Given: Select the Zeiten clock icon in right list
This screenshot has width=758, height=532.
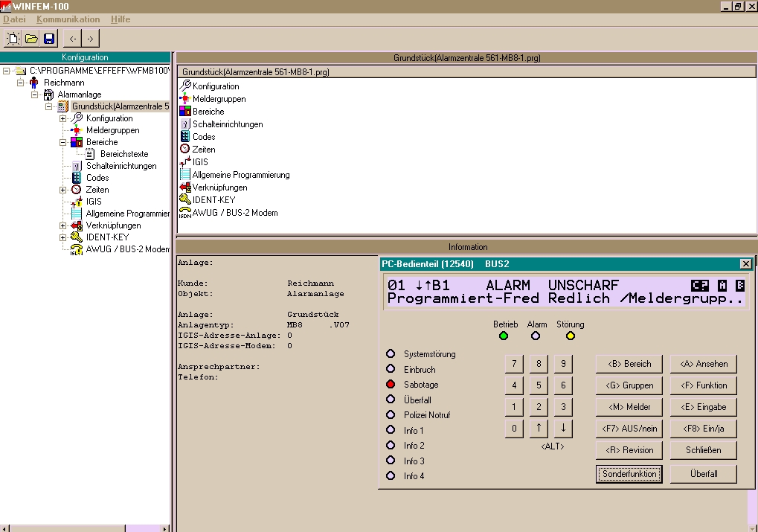Looking at the screenshot, I should (x=185, y=150).
